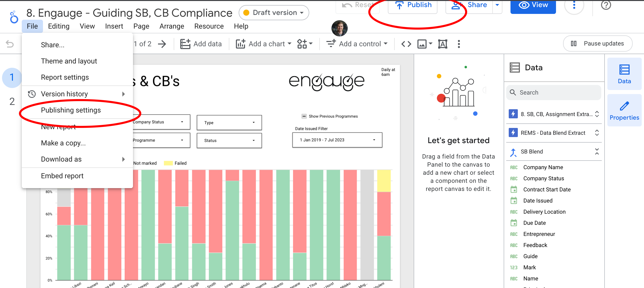
Task: Select the text box tool icon
Action: click(x=442, y=44)
